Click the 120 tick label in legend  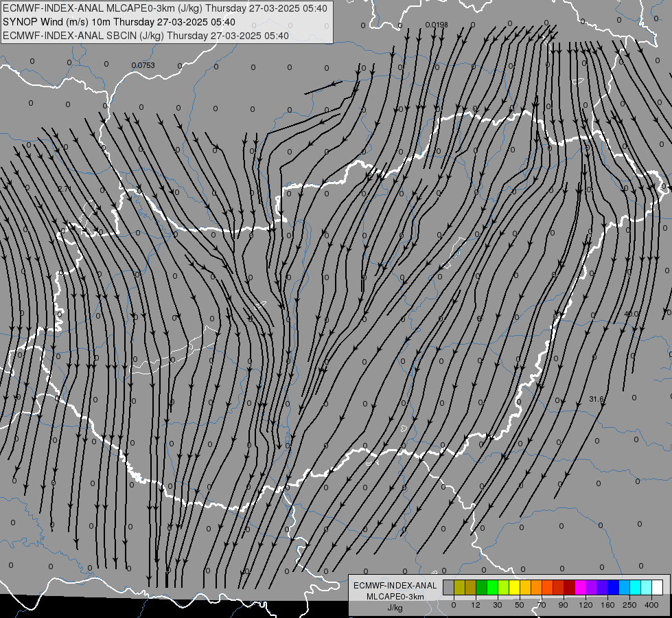586,605
